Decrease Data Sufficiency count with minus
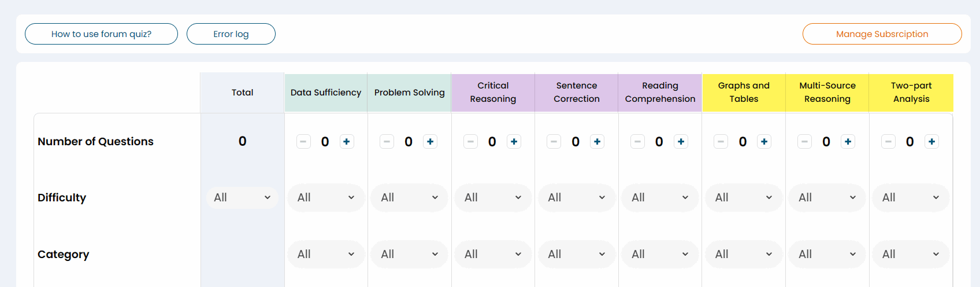This screenshot has height=287, width=980. (304, 142)
